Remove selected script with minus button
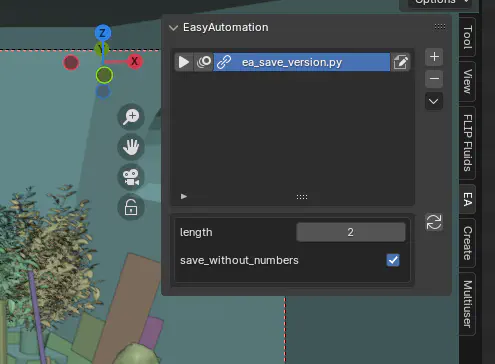This screenshot has height=364, width=495. tap(434, 79)
